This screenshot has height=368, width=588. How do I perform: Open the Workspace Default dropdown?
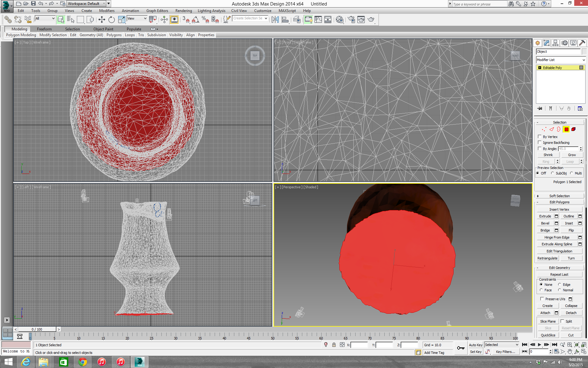click(x=87, y=4)
